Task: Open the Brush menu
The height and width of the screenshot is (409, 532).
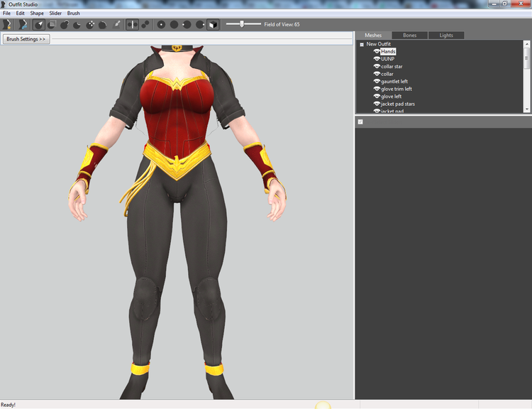Action: click(73, 13)
